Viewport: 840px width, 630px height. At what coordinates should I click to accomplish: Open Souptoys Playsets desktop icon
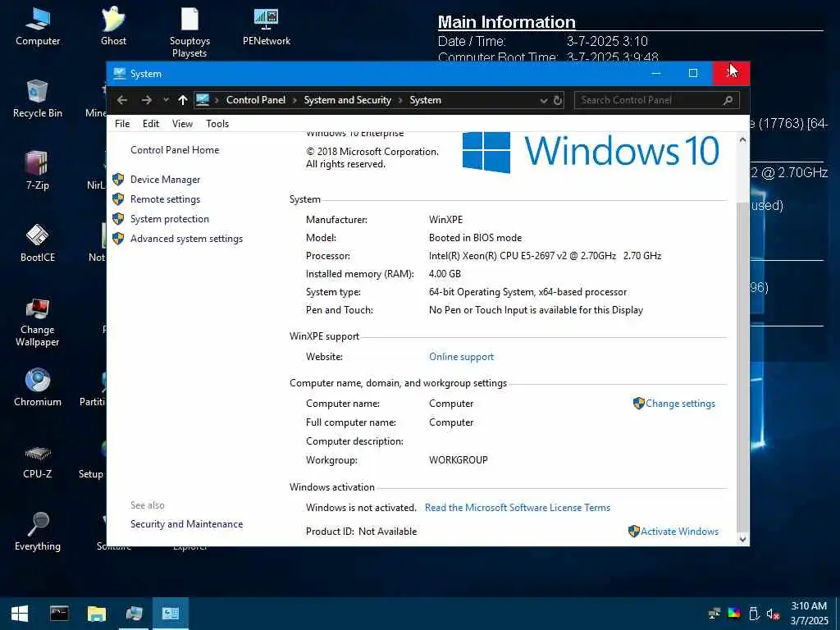click(189, 32)
